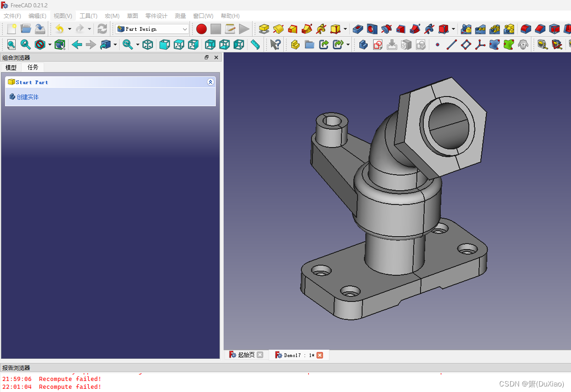This screenshot has height=392, width=571.
Task: Select the Pocket tool
Action: pos(358,29)
